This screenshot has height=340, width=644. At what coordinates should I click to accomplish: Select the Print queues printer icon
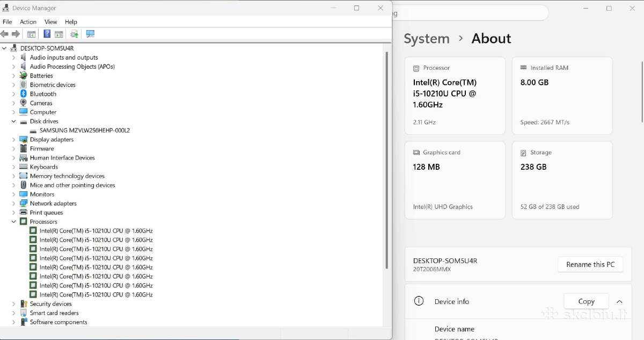24,213
